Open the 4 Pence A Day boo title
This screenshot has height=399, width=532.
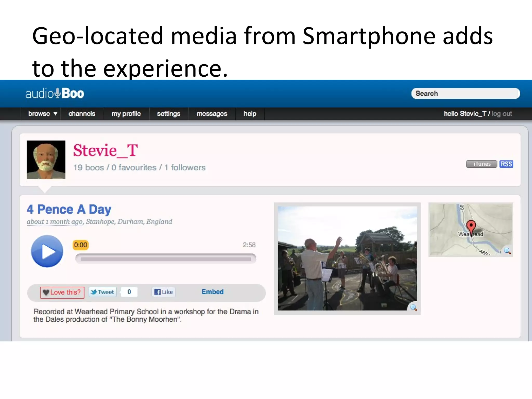[69, 209]
